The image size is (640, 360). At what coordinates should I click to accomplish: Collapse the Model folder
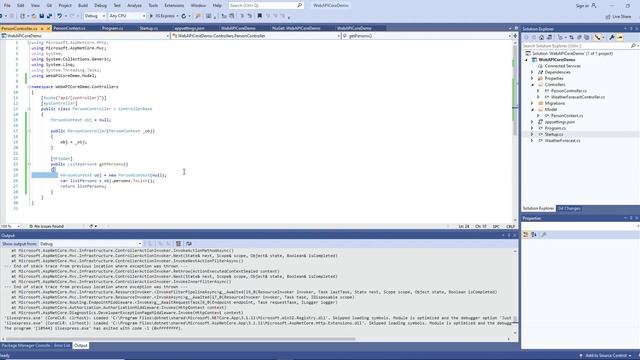click(532, 109)
